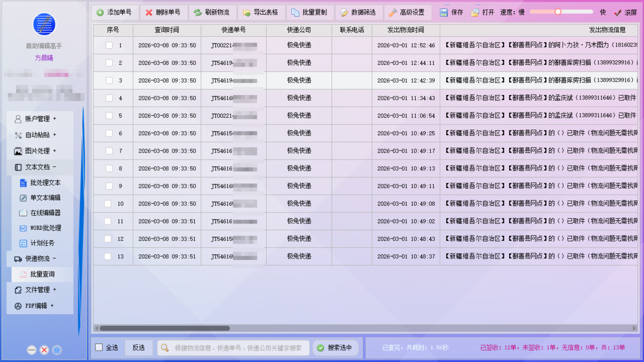Click the 搜索选中 button
Screen dimensions: 644x362
coord(335,348)
